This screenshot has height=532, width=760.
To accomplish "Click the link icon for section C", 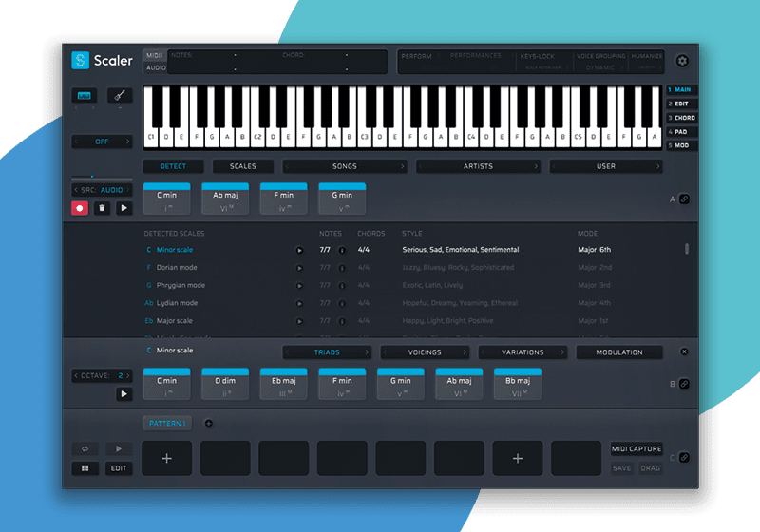I will point(684,457).
